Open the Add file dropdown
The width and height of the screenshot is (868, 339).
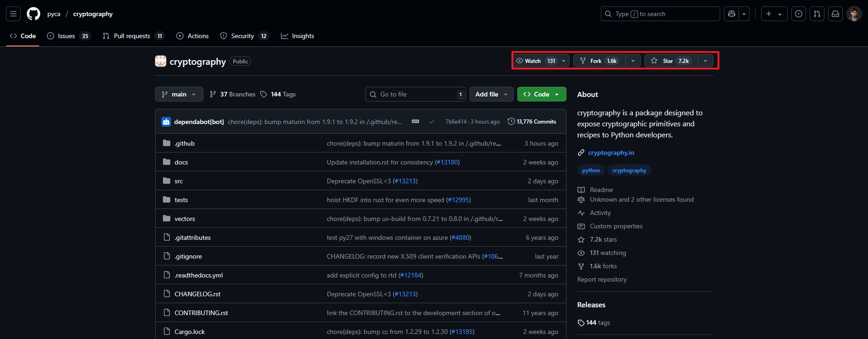point(492,94)
